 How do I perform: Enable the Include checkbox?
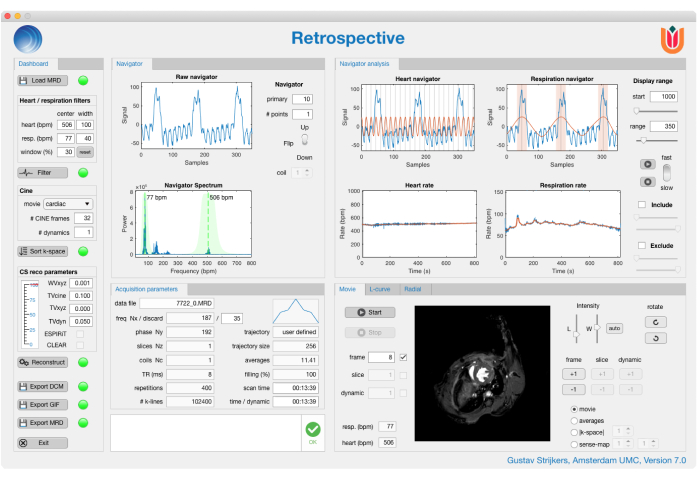click(x=642, y=204)
